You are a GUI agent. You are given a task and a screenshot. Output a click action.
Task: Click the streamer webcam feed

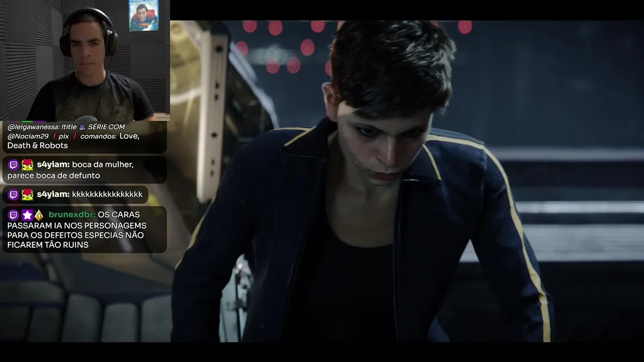(x=85, y=60)
